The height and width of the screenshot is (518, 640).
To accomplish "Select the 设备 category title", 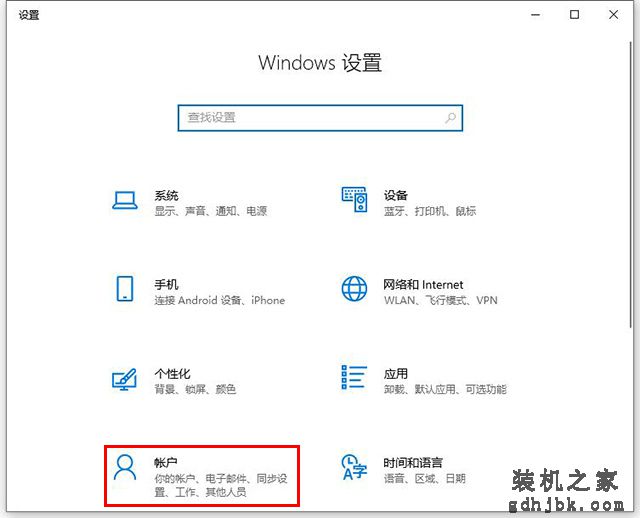I will [396, 196].
